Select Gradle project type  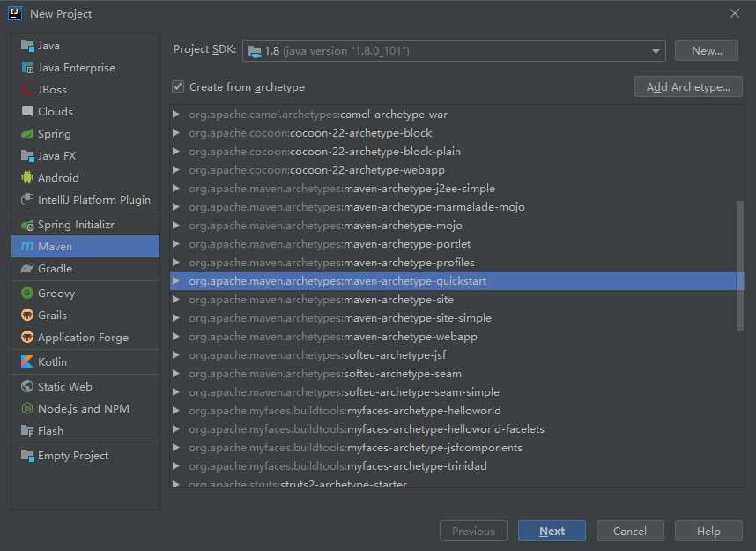pos(85,269)
